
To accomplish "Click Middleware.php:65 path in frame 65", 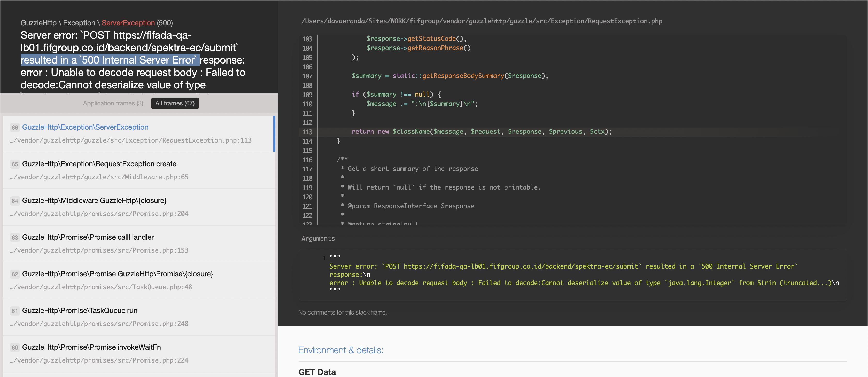I will tap(99, 177).
